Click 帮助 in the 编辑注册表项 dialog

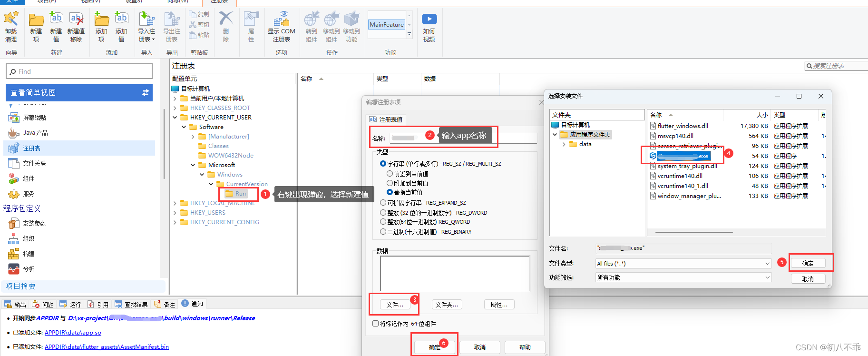tap(525, 347)
